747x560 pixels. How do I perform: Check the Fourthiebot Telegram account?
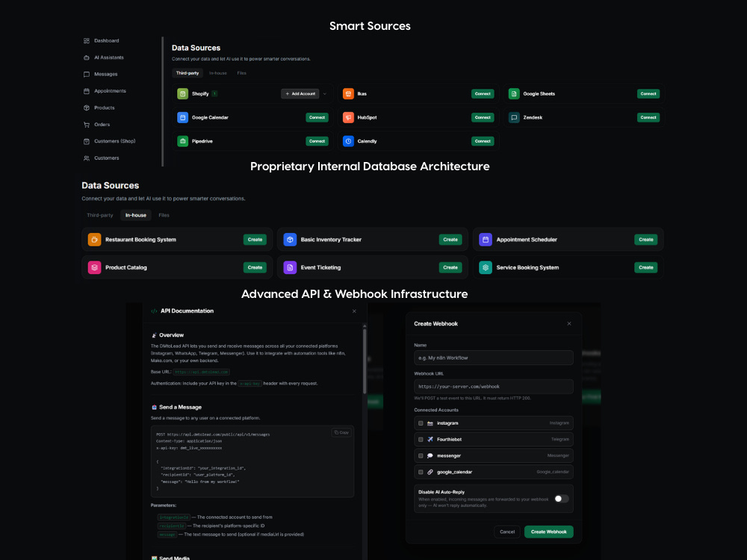click(x=421, y=440)
